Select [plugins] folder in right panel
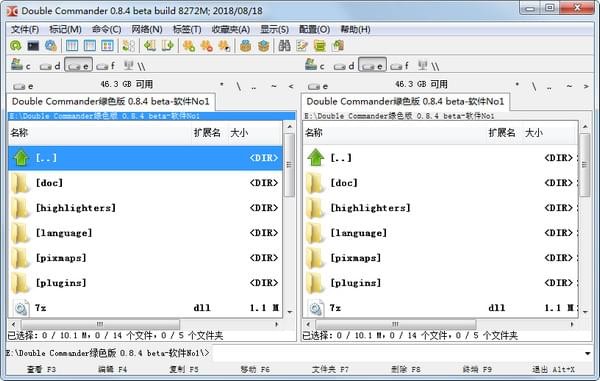Image resolution: width=600 pixels, height=381 pixels. [x=440, y=283]
